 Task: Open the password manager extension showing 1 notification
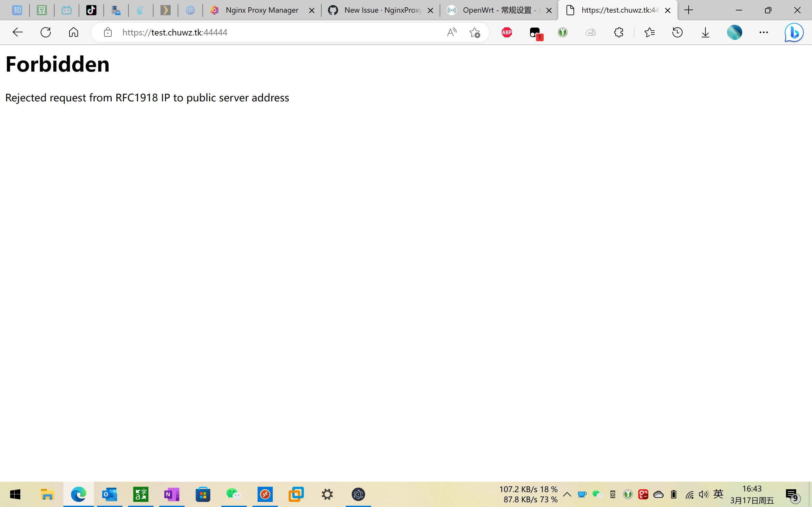click(535, 32)
